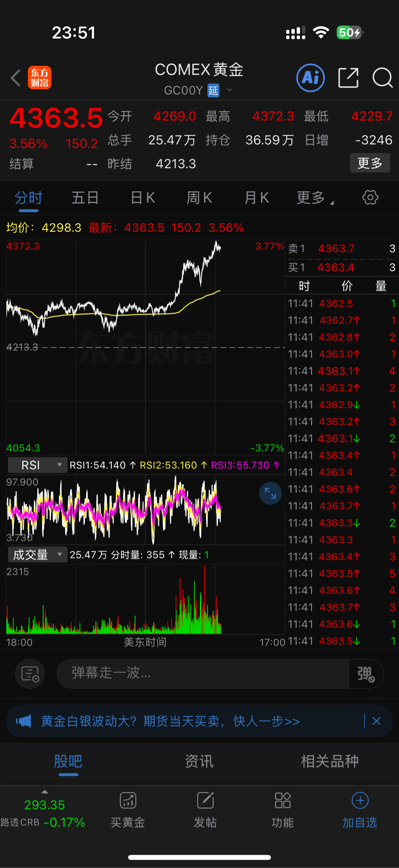Image resolution: width=399 pixels, height=868 pixels.
Task: Open the 成交量 indicator dropdown
Action: 37,555
